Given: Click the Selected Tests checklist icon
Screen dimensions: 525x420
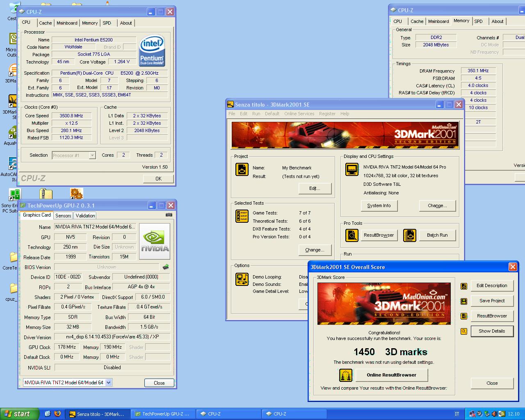Looking at the screenshot, I should point(242,216).
